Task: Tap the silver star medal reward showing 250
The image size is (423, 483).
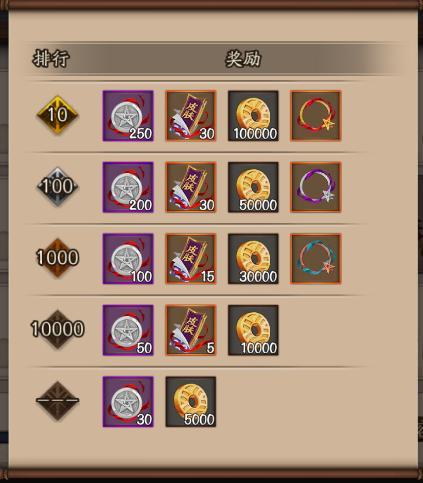Action: point(128,116)
